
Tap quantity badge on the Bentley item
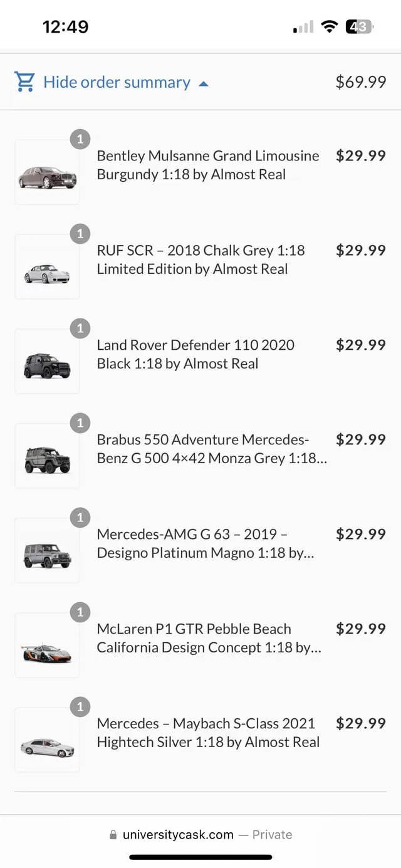[80, 139]
